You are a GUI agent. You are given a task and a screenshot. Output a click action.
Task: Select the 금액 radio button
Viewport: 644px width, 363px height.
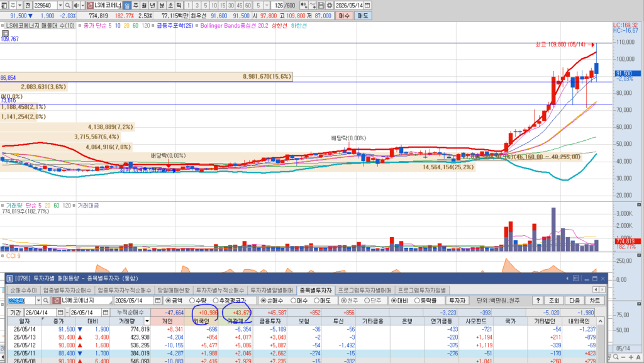point(169,301)
